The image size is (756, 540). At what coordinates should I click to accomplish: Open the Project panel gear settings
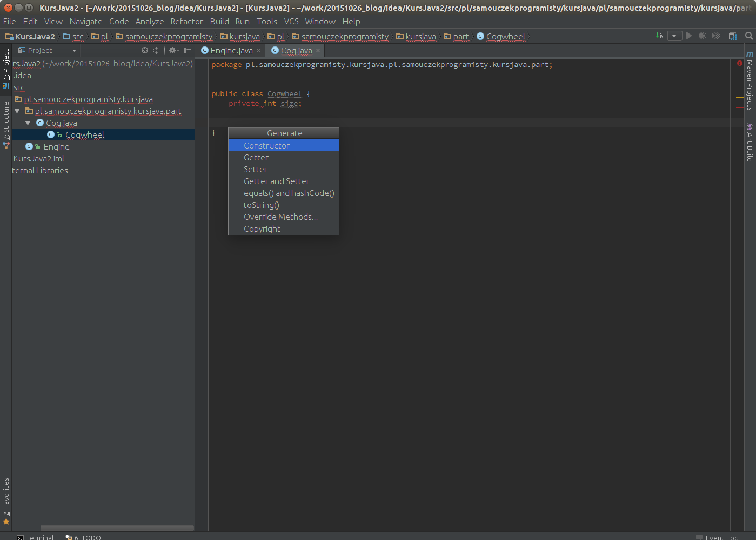(173, 50)
